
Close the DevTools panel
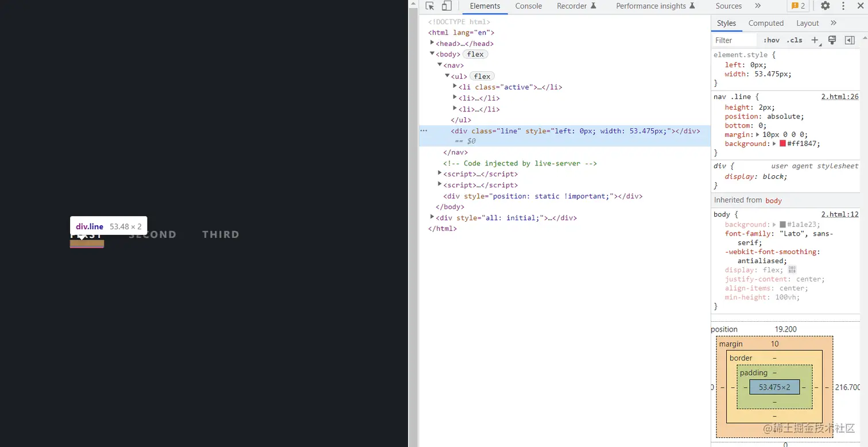[x=860, y=6]
